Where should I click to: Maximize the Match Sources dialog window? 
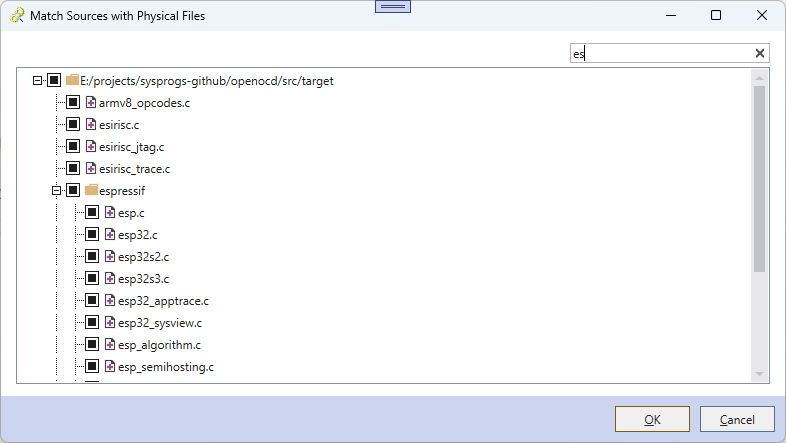716,16
